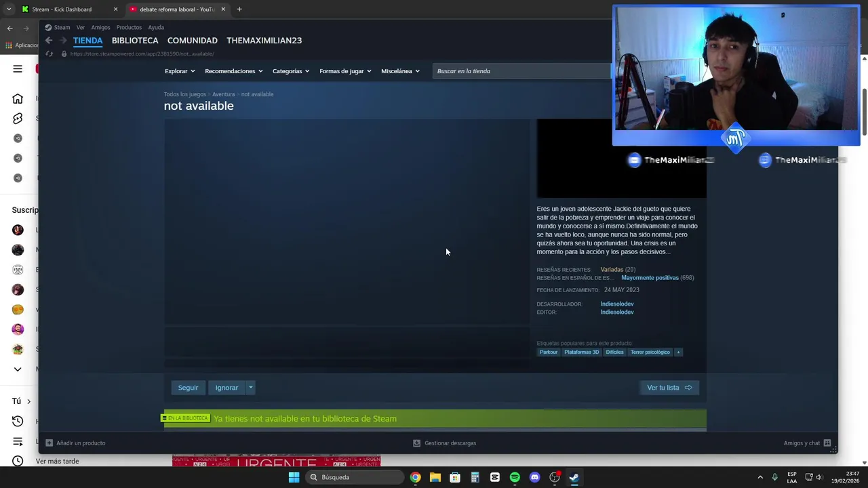The image size is (868, 488).
Task: Open YouTube hamburger guide menu
Action: [18, 68]
